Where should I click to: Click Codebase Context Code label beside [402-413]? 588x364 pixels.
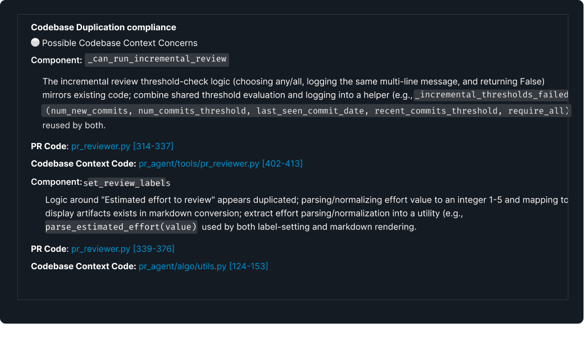pos(83,164)
